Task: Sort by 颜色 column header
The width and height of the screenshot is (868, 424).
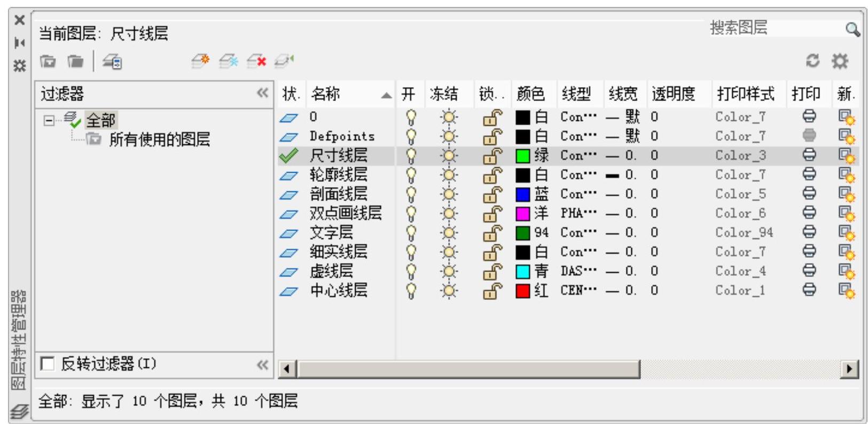Action: (530, 94)
